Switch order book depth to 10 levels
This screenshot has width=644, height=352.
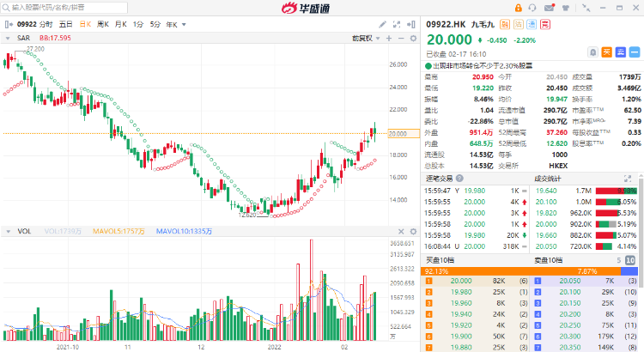631,259
